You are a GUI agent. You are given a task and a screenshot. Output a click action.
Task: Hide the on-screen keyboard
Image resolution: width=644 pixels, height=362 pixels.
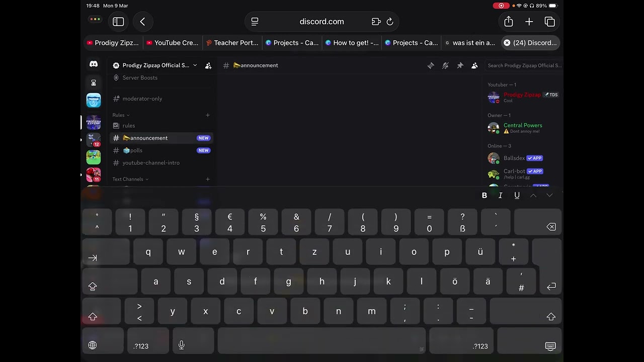(529, 340)
